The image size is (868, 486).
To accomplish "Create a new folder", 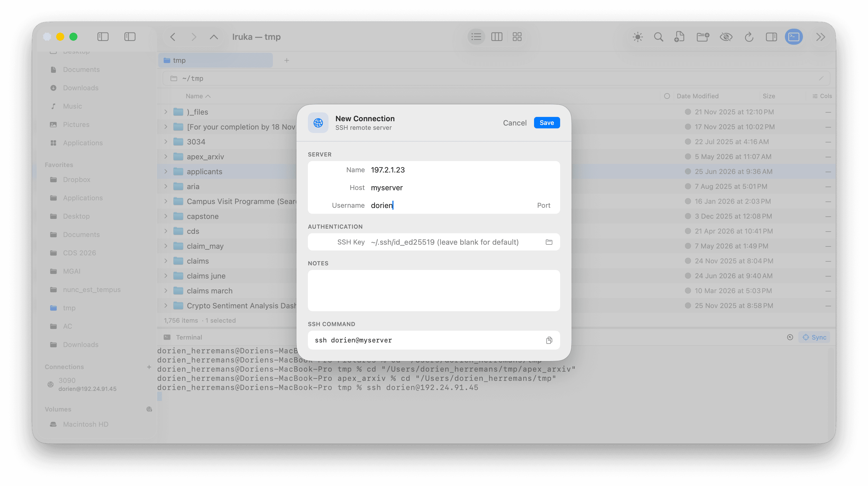I will tap(703, 37).
